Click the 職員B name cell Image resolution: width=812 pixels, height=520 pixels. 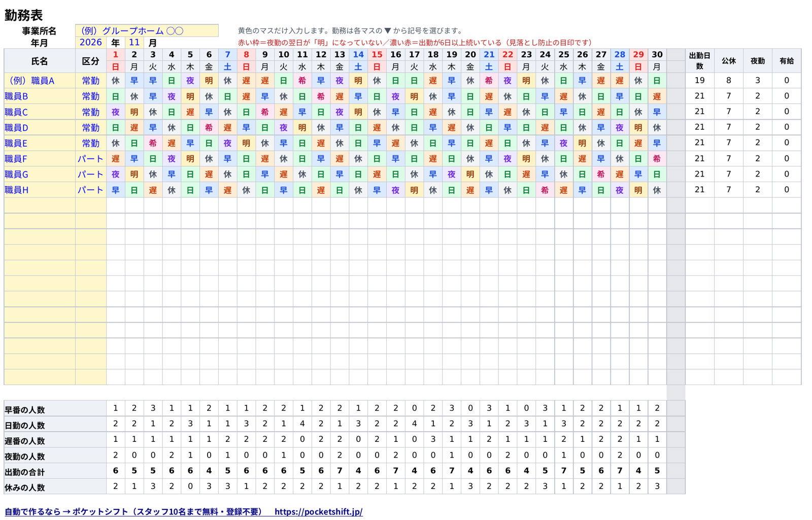pos(40,96)
